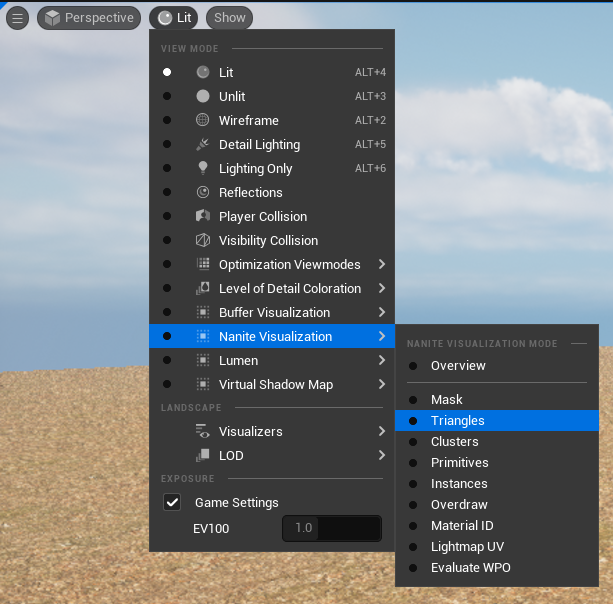Expand landscape Visualizers submenu arrow

click(382, 431)
